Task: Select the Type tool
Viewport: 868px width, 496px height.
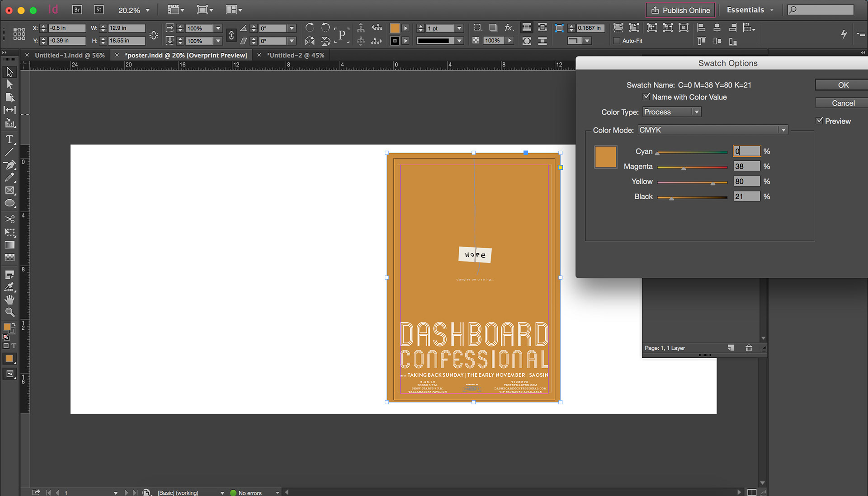Action: tap(9, 139)
